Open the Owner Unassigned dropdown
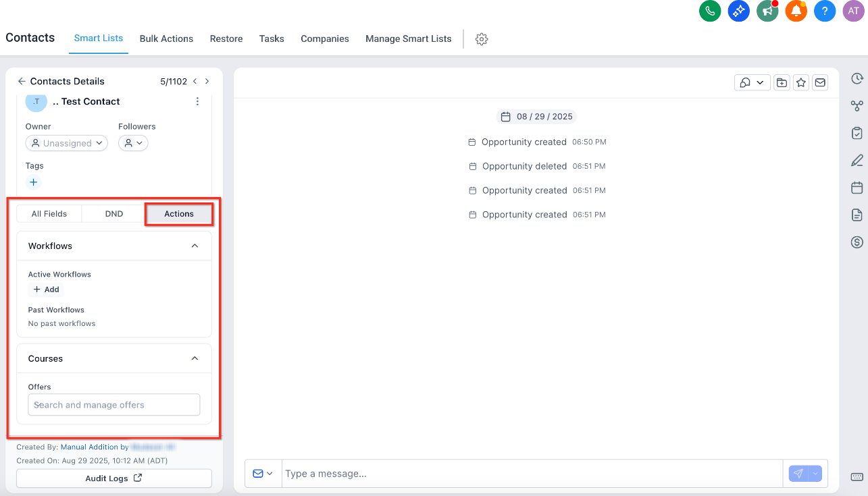The height and width of the screenshot is (496, 868). [x=67, y=143]
